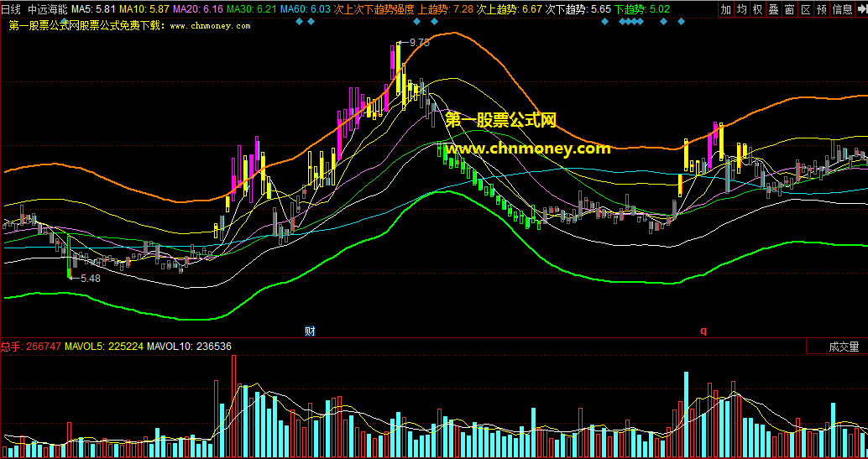Screen dimensions: 868x459
Task: Click the MAVOL10: 236536 label
Action: 190,346
